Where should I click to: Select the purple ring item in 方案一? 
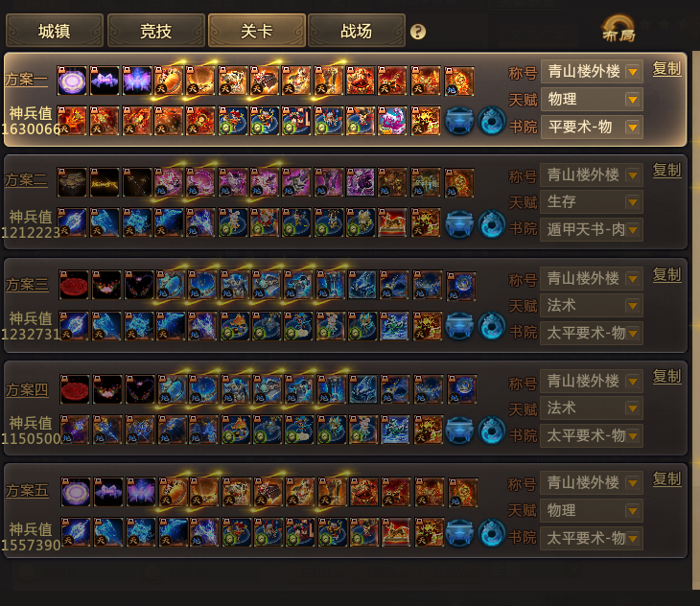[72, 81]
